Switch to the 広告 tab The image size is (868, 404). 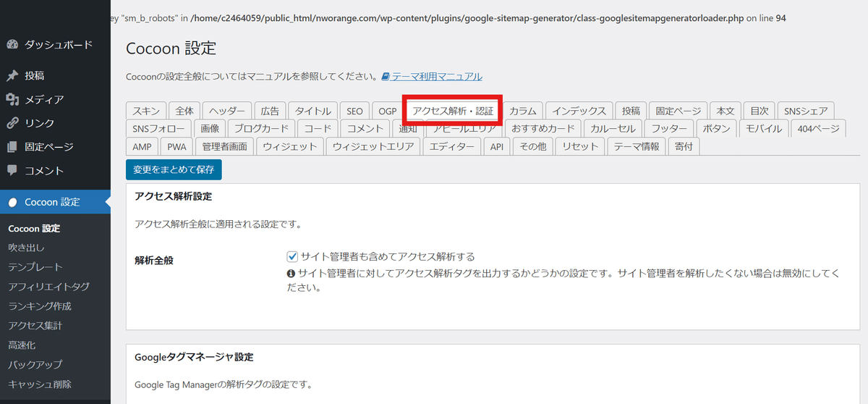click(270, 111)
